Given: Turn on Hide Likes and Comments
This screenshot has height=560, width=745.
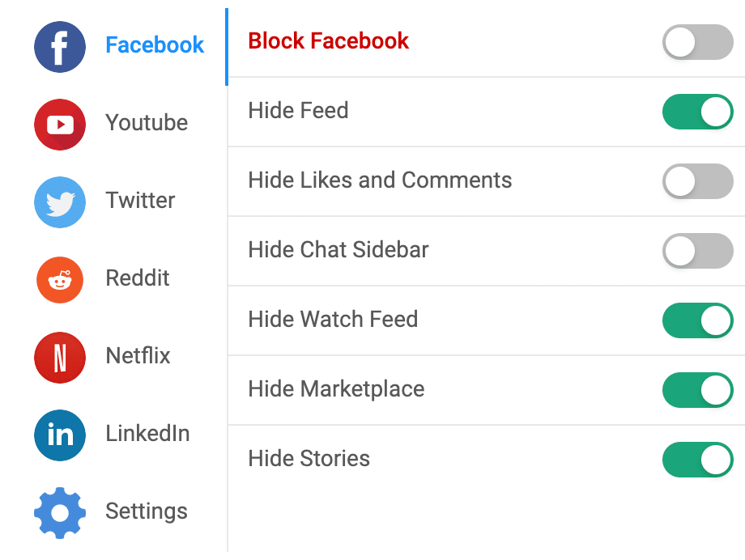Looking at the screenshot, I should point(697,181).
